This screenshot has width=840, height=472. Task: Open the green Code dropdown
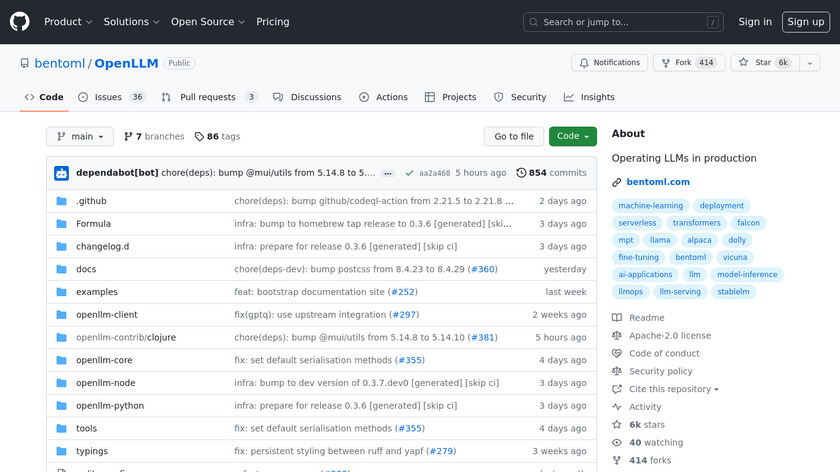coord(573,137)
